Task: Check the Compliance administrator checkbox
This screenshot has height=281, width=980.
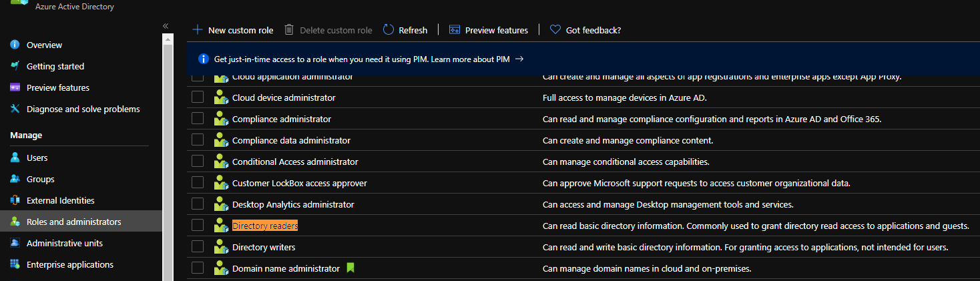Action: pyautogui.click(x=198, y=119)
